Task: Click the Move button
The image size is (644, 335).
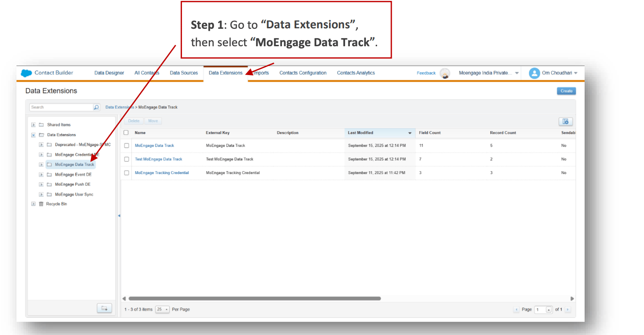Action: click(153, 121)
